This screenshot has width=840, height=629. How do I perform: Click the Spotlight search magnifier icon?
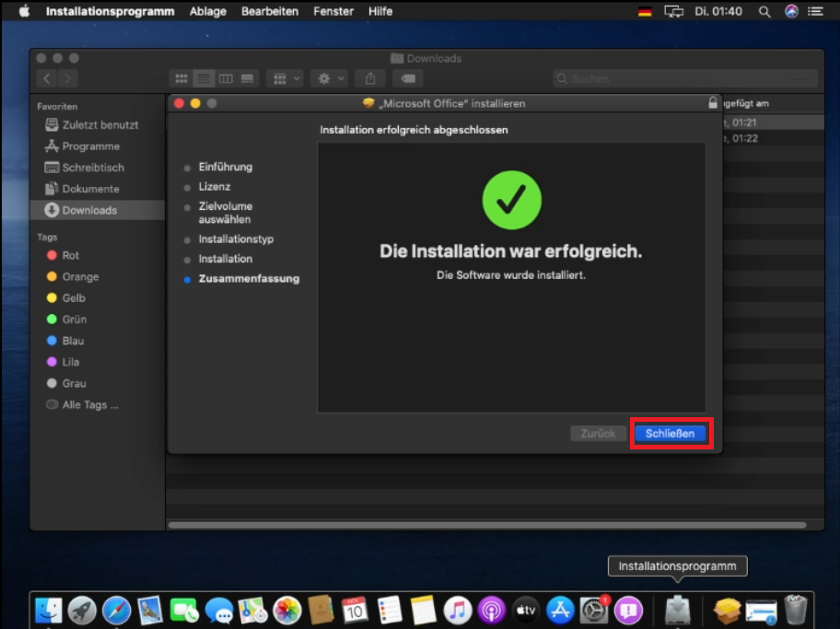coord(764,11)
